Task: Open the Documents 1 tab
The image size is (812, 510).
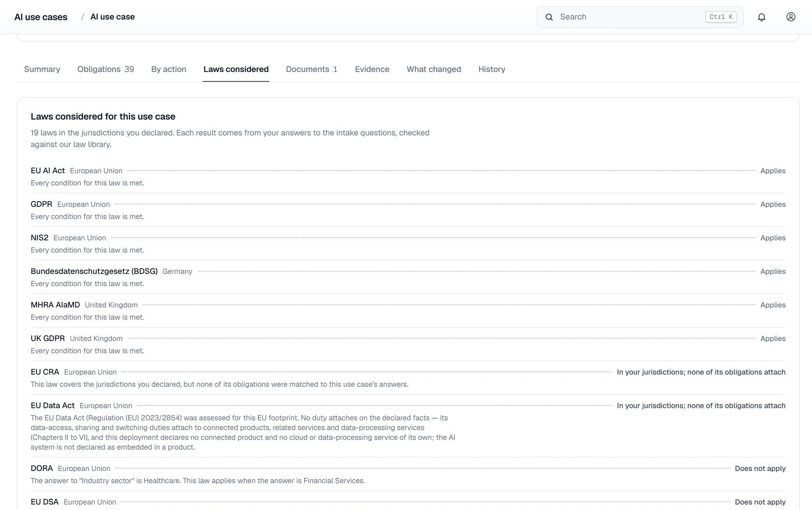Action: point(311,69)
